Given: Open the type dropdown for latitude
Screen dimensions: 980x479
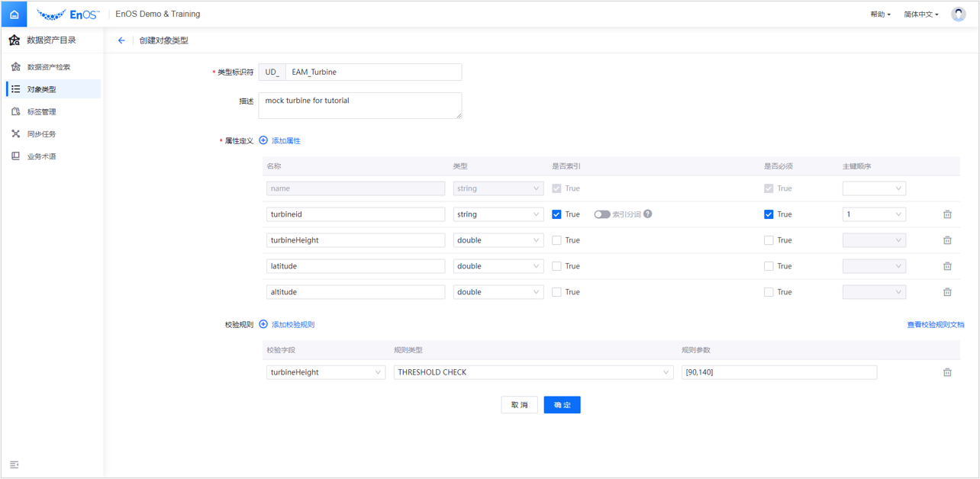Looking at the screenshot, I should (x=498, y=266).
